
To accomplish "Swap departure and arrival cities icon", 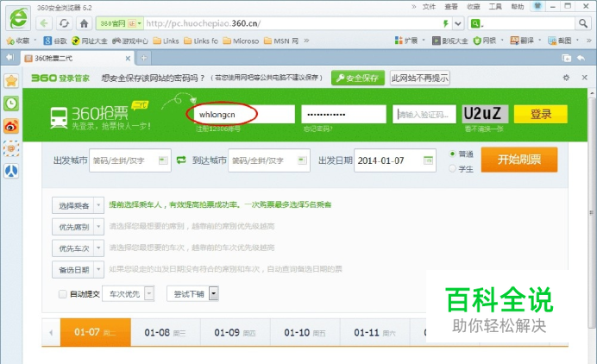I will click(181, 160).
